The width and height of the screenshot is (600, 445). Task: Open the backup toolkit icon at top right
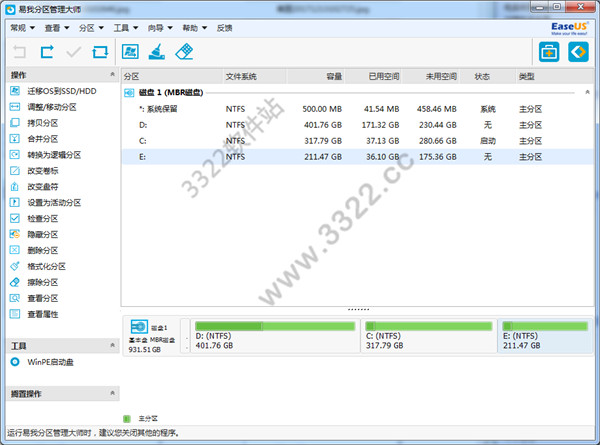pos(549,52)
